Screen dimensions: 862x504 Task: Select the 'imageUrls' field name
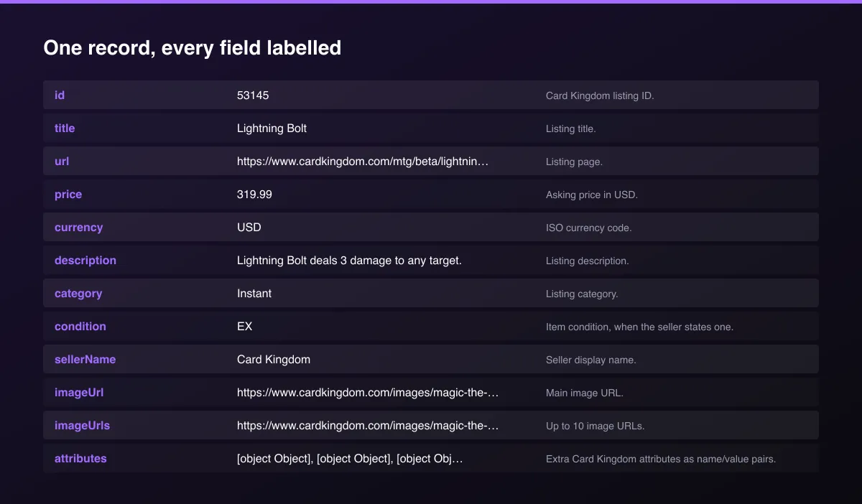82,425
